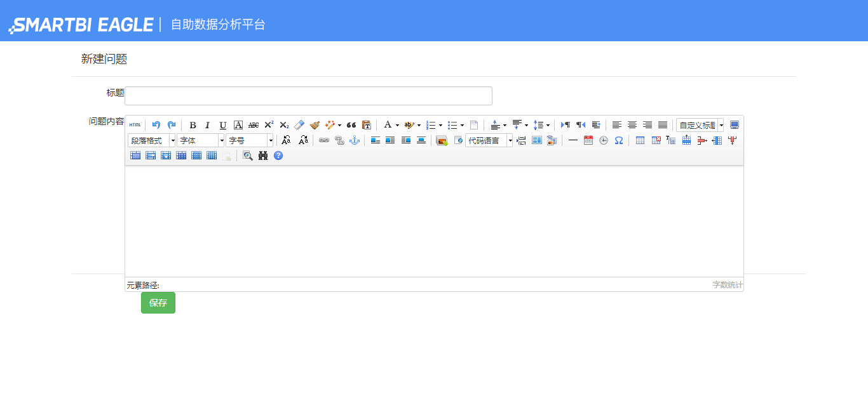The width and height of the screenshot is (868, 417).
Task: Delete table icon with red X
Action: [x=656, y=140]
